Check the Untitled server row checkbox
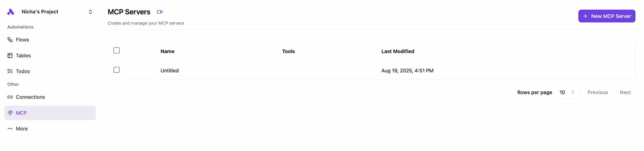 116,70
